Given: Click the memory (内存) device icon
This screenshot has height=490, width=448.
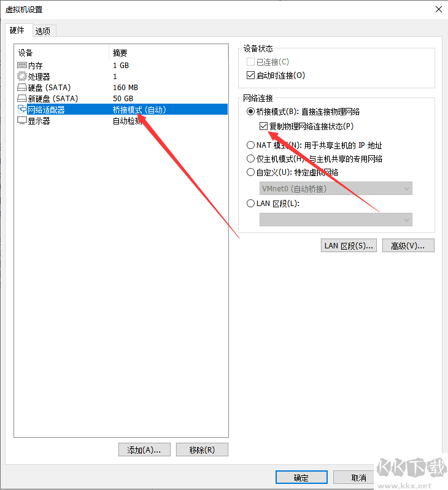Looking at the screenshot, I should 22,65.
